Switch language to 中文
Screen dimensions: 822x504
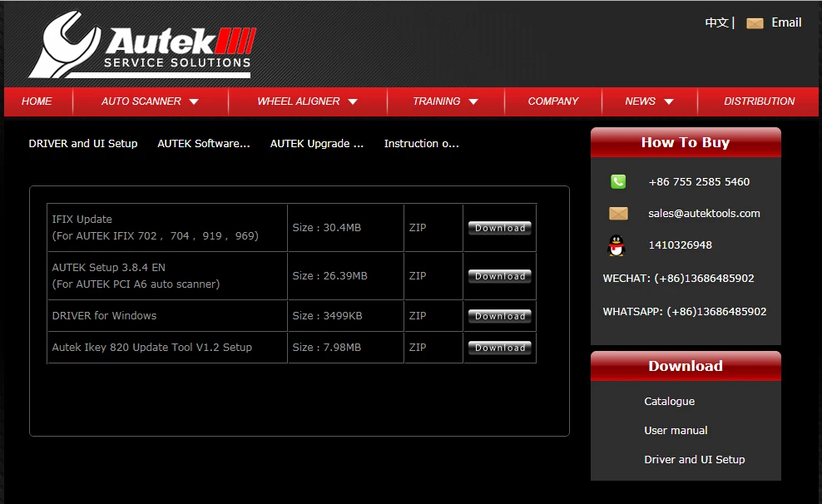(x=716, y=22)
